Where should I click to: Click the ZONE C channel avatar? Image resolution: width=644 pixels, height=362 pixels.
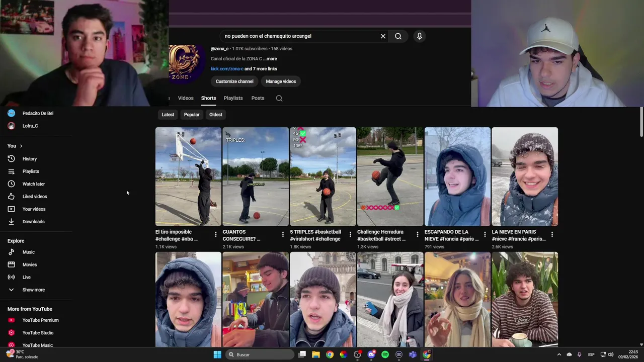point(186,63)
